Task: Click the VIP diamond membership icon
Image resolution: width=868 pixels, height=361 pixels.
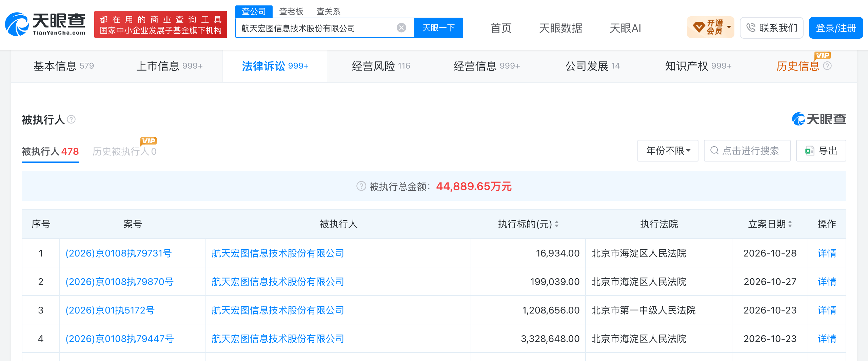Action: (x=699, y=27)
